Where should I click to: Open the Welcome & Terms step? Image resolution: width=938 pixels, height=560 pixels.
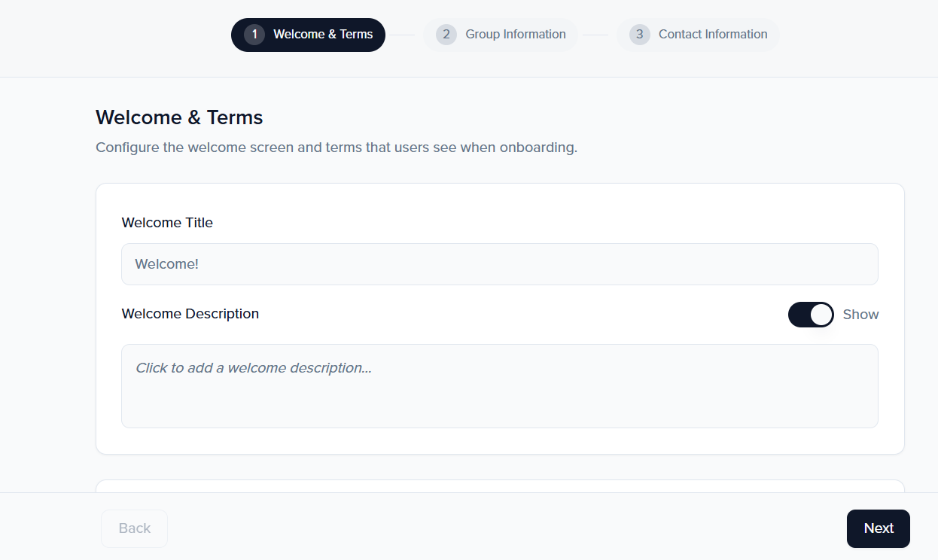point(323,35)
